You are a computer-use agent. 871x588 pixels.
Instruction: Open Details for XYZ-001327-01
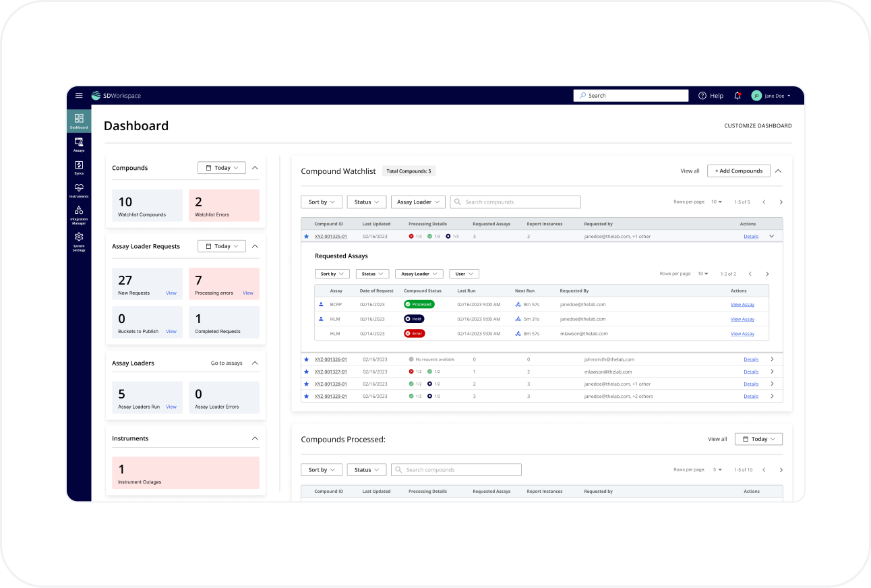pyautogui.click(x=751, y=372)
